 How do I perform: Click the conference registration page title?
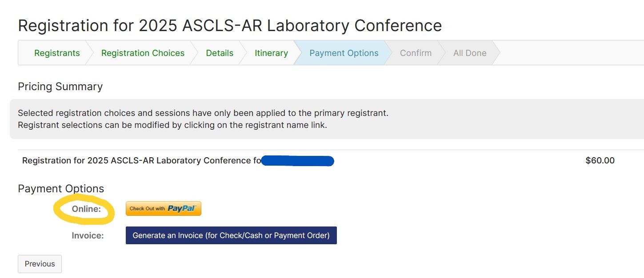pos(230,25)
